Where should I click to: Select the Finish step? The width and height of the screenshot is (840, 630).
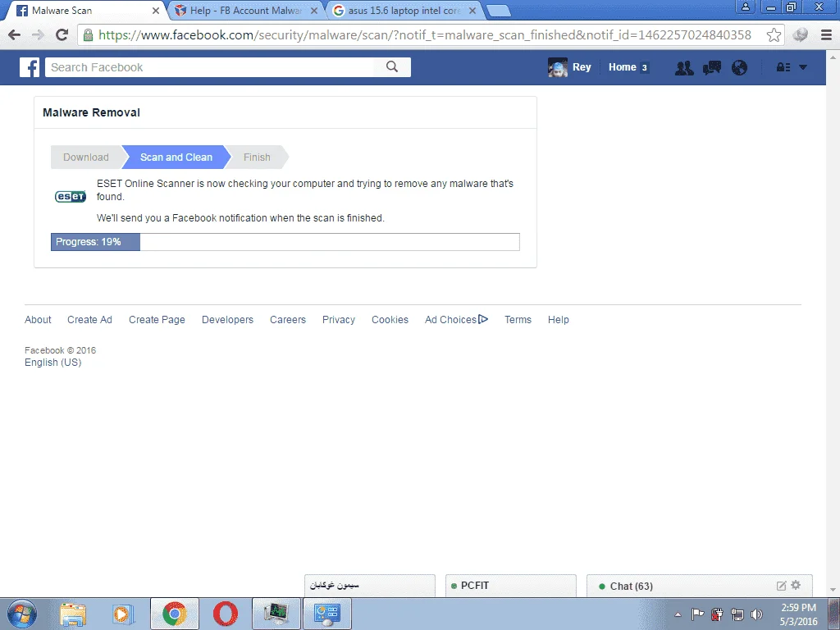coord(257,157)
